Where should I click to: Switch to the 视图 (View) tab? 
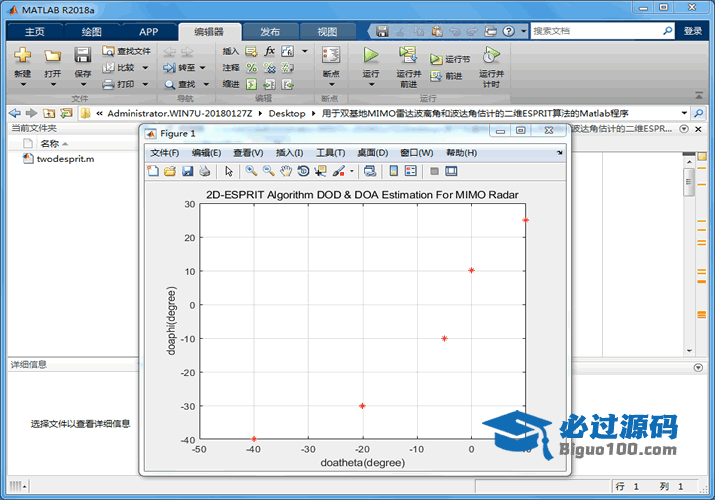(x=327, y=31)
